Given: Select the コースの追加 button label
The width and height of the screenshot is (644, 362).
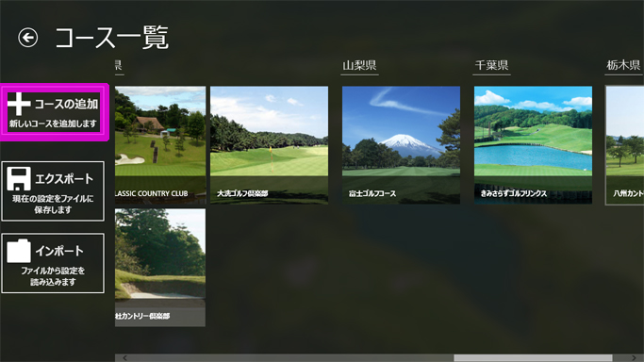Looking at the screenshot, I should point(66,104).
